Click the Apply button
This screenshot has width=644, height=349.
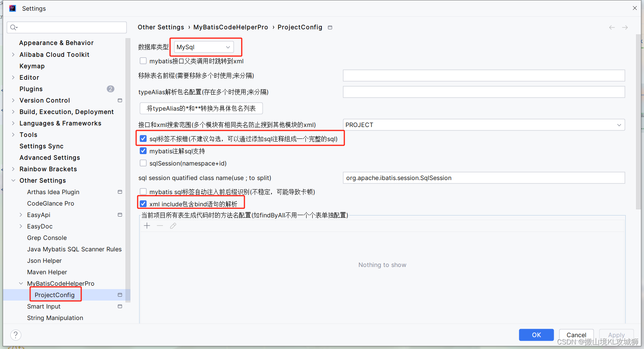tap(616, 335)
